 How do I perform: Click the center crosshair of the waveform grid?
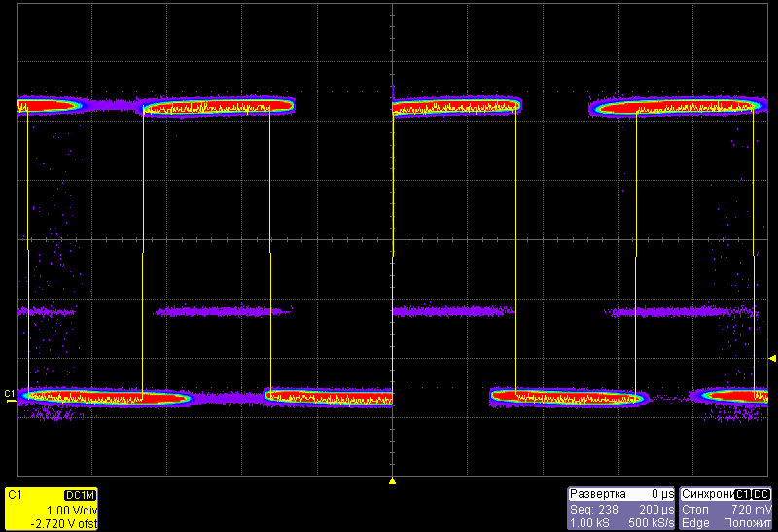coord(392,240)
